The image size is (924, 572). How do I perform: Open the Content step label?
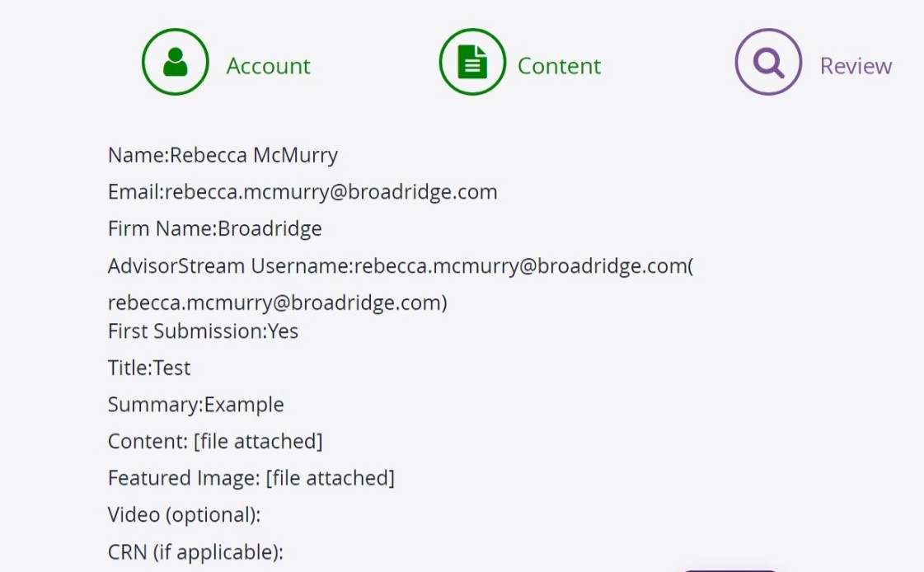tap(559, 66)
